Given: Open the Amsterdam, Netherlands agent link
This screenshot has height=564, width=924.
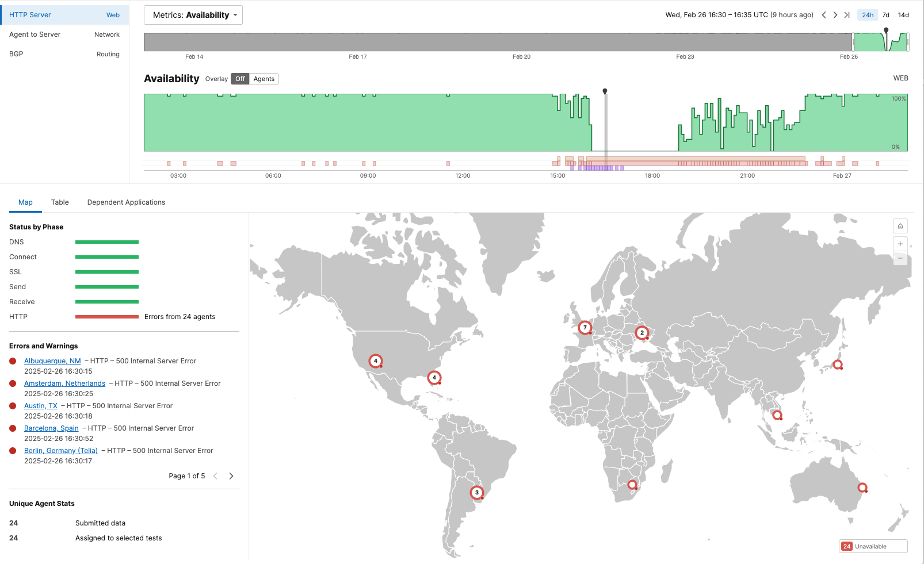Looking at the screenshot, I should pos(64,383).
